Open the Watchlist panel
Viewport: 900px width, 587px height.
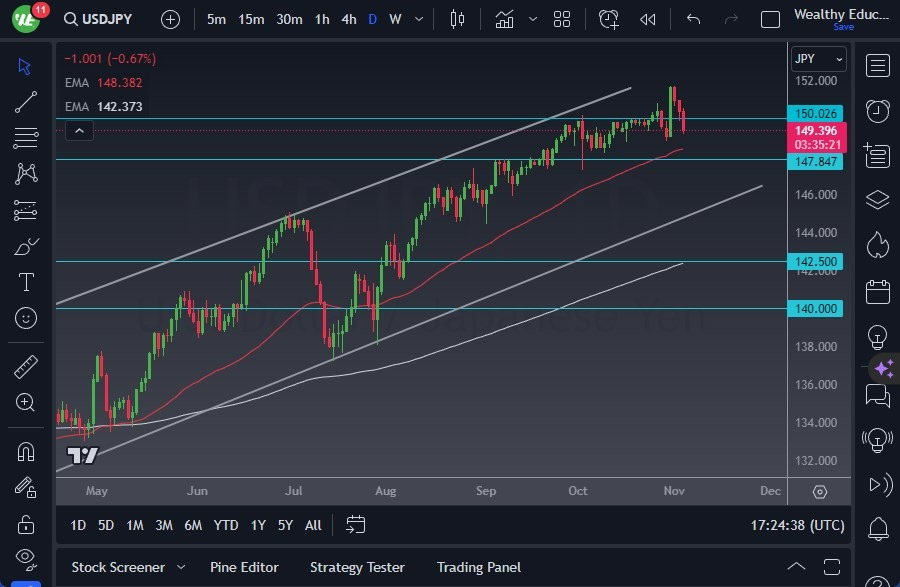pyautogui.click(x=877, y=65)
